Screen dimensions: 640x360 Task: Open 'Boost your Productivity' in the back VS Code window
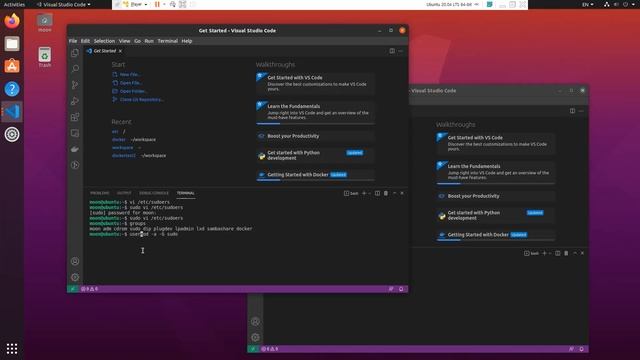496,196
